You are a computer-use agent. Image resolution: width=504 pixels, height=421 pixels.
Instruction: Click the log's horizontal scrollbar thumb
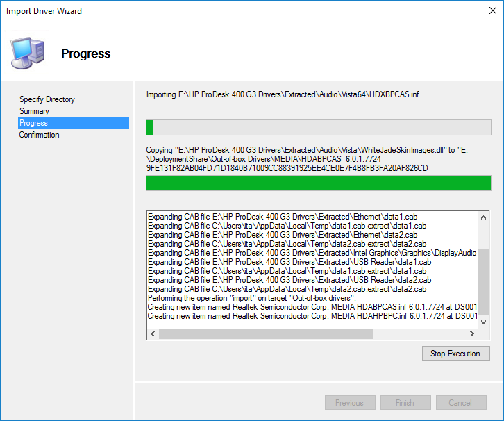(265, 333)
